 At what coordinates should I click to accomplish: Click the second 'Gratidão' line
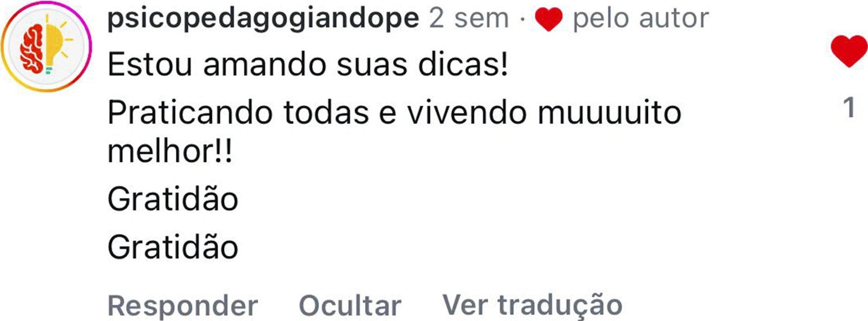tap(173, 246)
